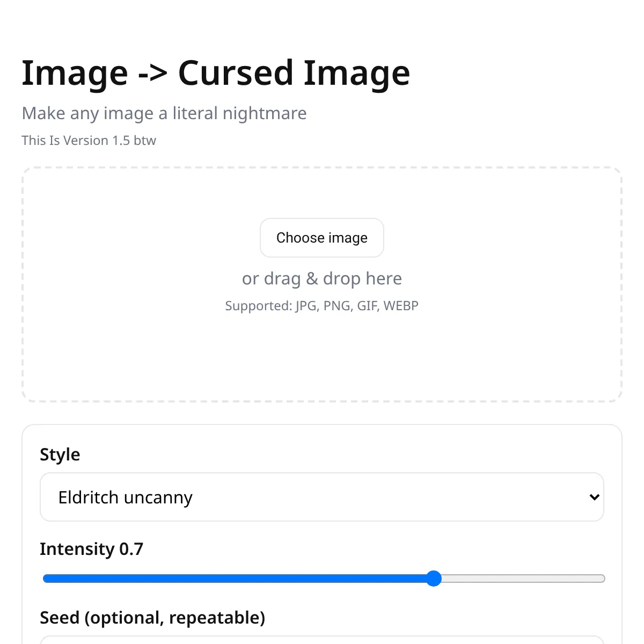Click the 'This Is Version 1.5 btw' text
The image size is (644, 644).
(x=89, y=141)
